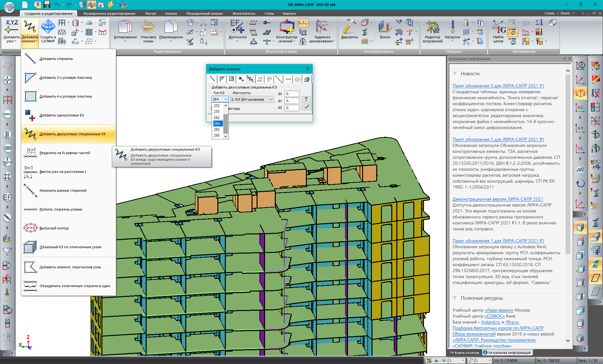This screenshot has width=603, height=364.
Task: Open the Расчет ribbon tab
Action: (x=151, y=13)
